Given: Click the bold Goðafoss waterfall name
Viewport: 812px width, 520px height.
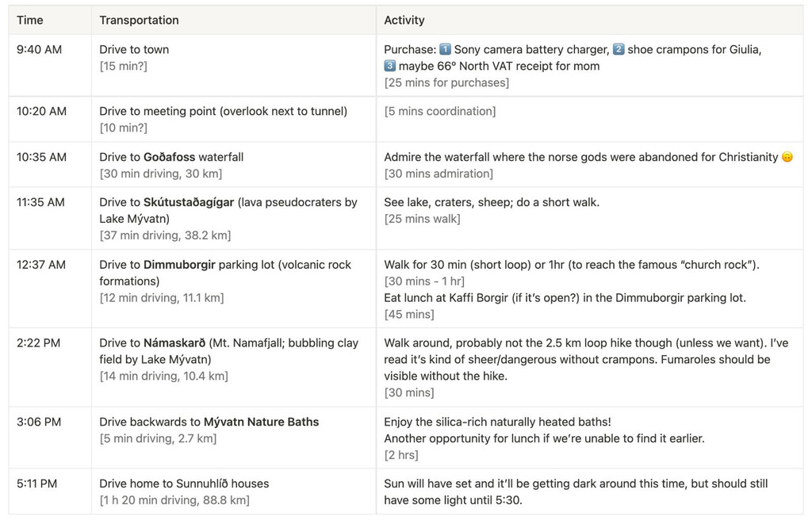Looking at the screenshot, I should point(169,158).
